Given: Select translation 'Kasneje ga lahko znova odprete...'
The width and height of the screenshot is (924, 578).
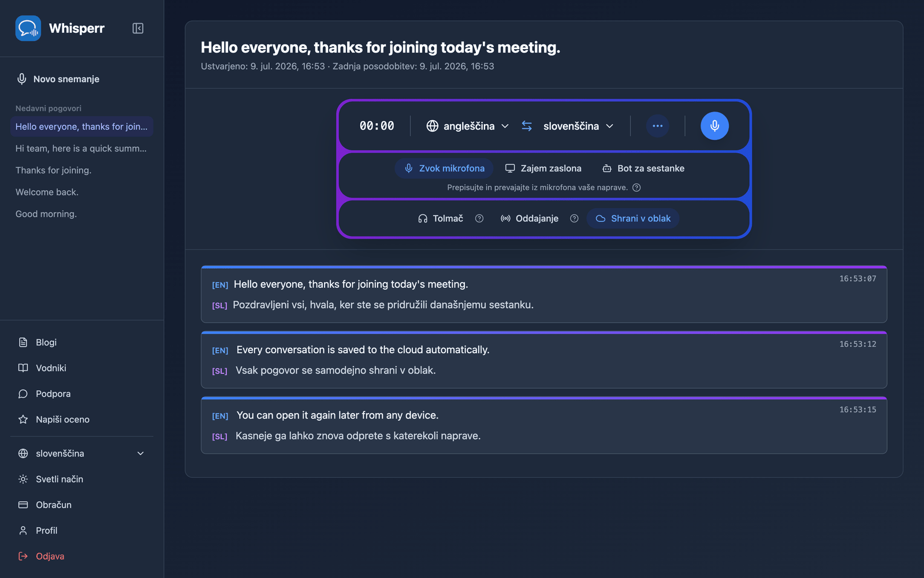Looking at the screenshot, I should click(358, 436).
